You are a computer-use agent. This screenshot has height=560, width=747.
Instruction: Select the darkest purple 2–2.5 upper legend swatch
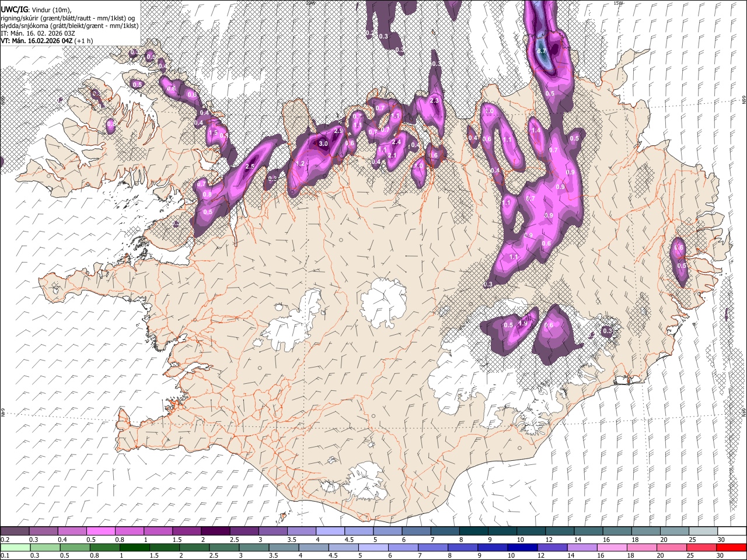click(215, 531)
